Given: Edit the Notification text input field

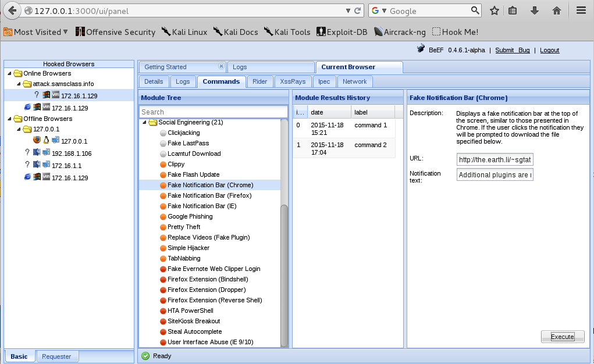Looking at the screenshot, I should (495, 174).
